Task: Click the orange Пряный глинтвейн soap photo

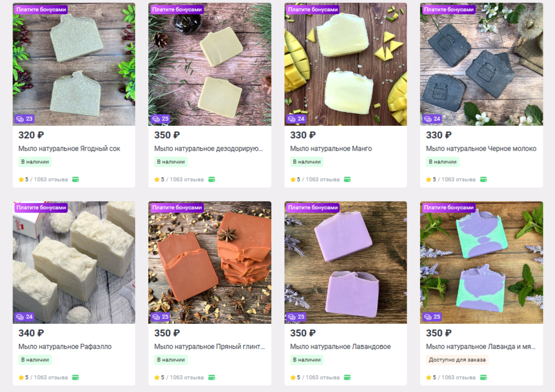Action: (209, 263)
